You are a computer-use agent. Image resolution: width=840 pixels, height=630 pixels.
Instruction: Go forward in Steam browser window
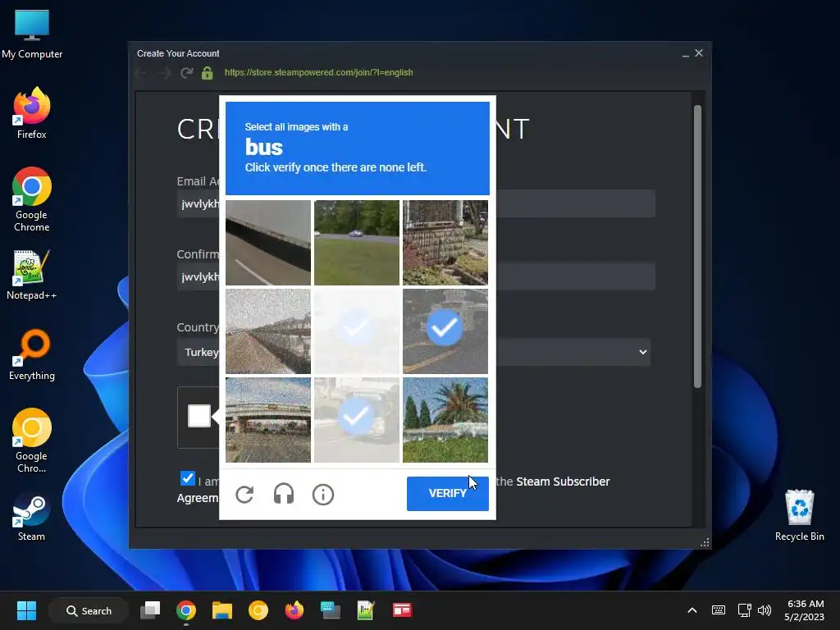coord(164,73)
